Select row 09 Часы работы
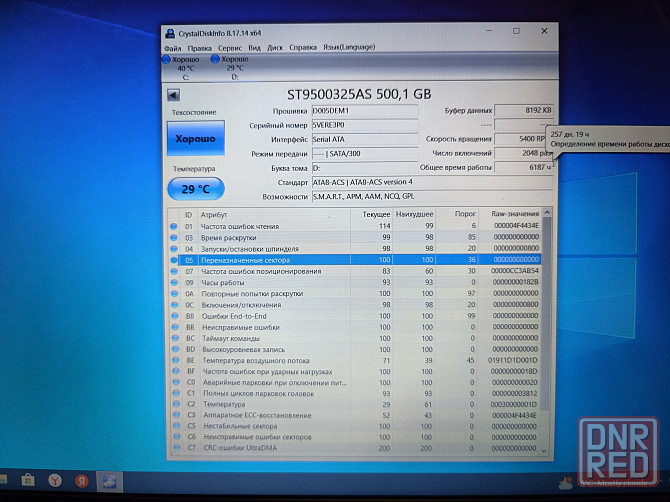The width and height of the screenshot is (670, 502). tap(355, 282)
